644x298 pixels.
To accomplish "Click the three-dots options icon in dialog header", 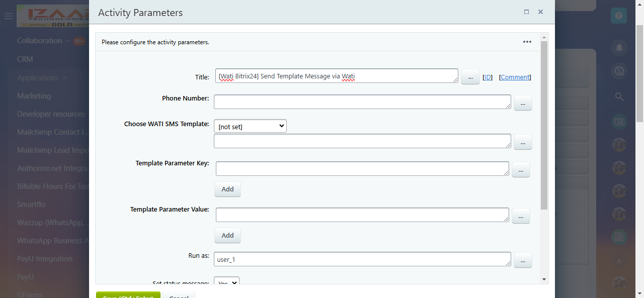I will [527, 42].
